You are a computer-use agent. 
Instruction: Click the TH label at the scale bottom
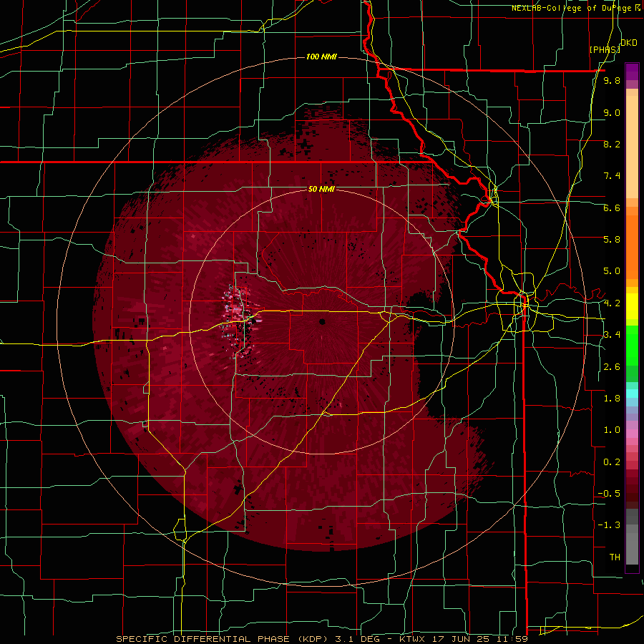[x=615, y=557]
